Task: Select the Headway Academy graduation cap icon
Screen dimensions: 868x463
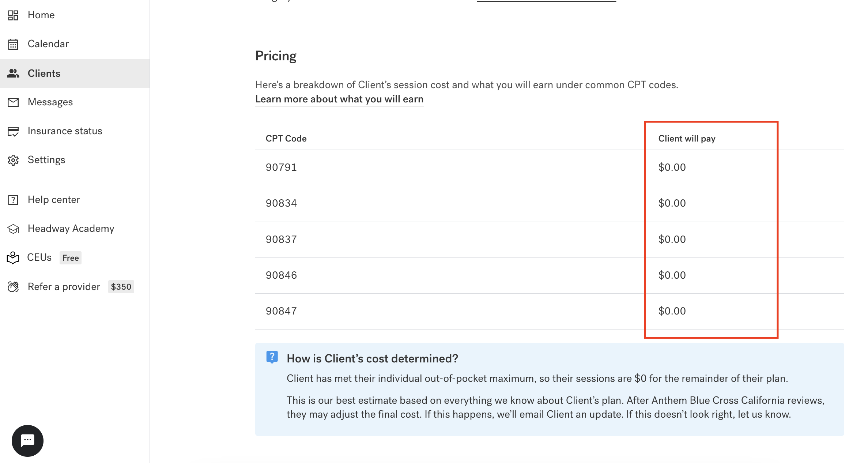Action: (13, 229)
